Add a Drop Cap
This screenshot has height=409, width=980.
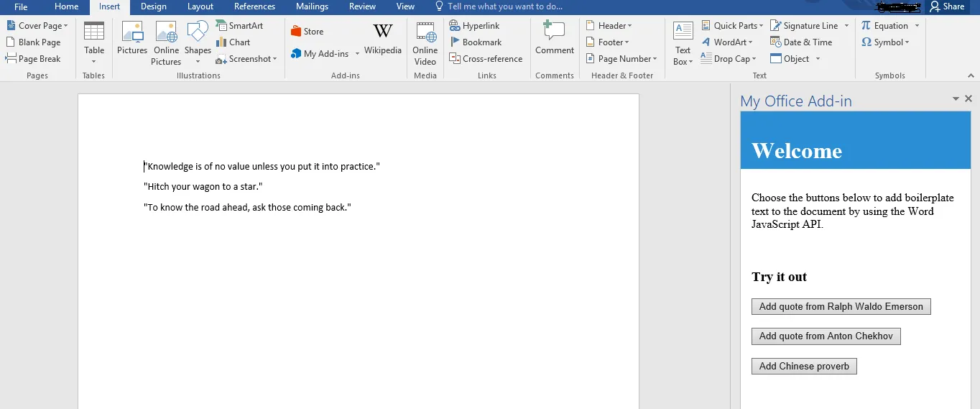coord(729,59)
